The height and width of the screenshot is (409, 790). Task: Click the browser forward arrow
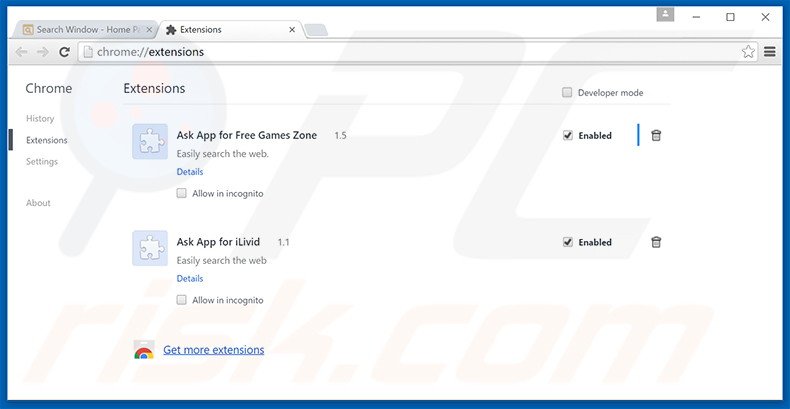tap(43, 52)
